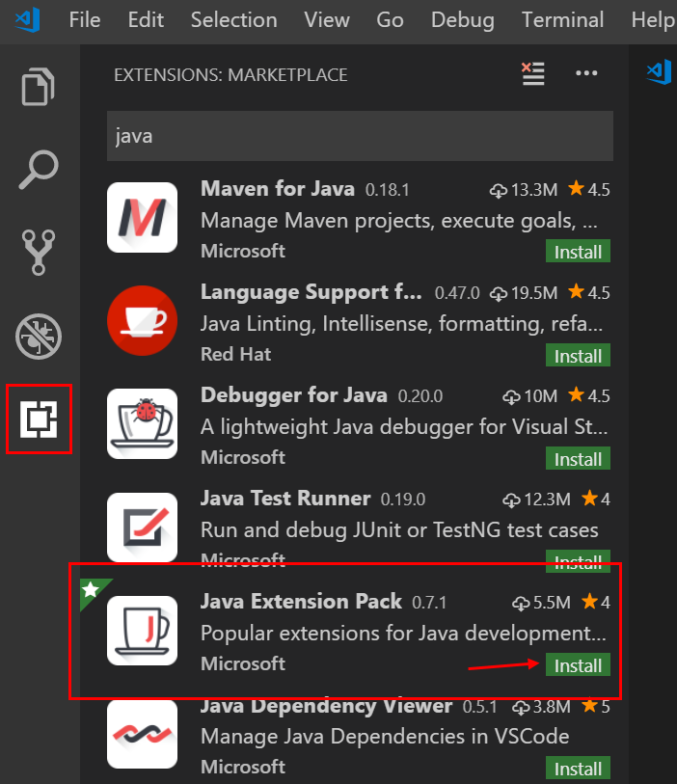Screen dimensions: 677x784
Task: Click the 13.3M download count for Maven
Action: pos(524,190)
